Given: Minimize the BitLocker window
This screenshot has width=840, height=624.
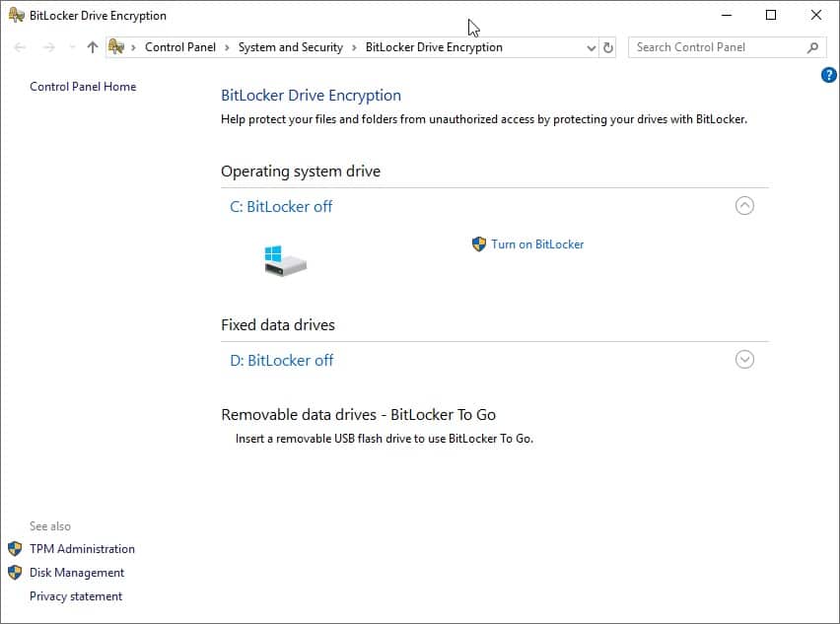Looking at the screenshot, I should pyautogui.click(x=727, y=15).
